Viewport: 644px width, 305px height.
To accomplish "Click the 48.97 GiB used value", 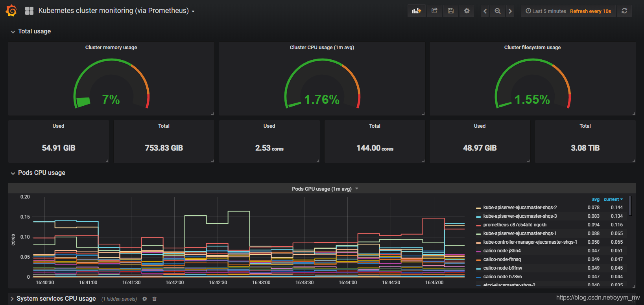I will [x=480, y=148].
